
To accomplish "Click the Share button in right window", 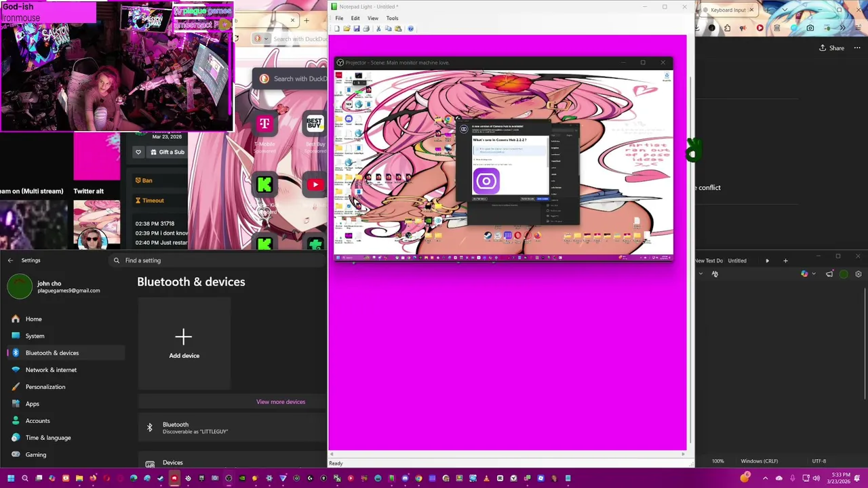I will (x=831, y=48).
